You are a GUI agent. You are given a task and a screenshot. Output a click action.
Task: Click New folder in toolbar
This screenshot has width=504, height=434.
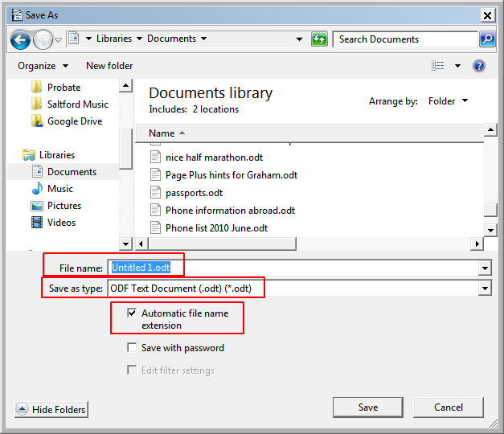pos(109,66)
